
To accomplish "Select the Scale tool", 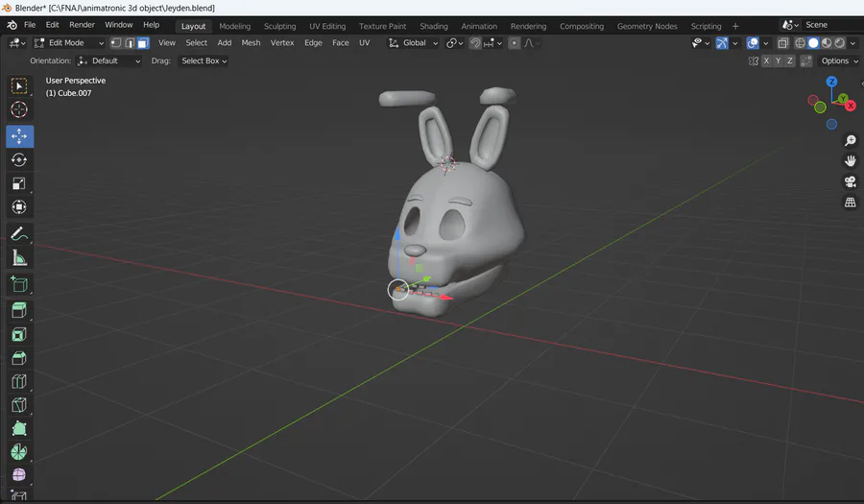I will 19,183.
